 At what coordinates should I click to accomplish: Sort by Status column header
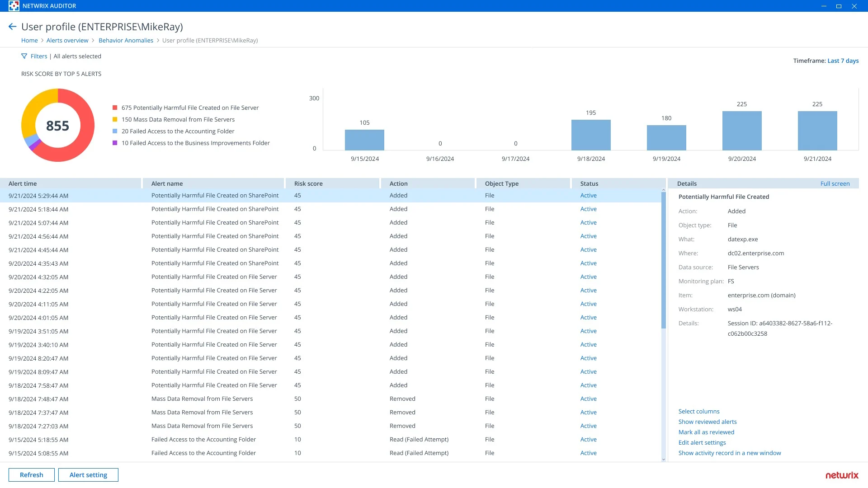click(x=618, y=183)
